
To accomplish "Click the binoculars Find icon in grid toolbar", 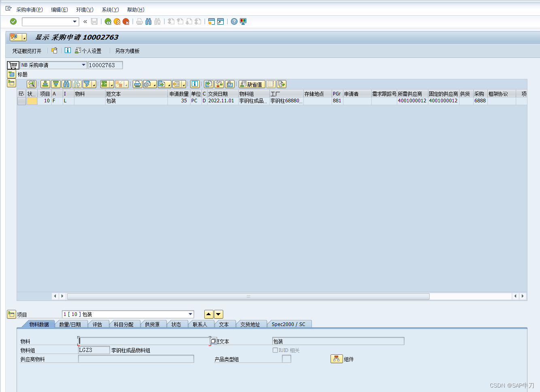I will (x=66, y=84).
